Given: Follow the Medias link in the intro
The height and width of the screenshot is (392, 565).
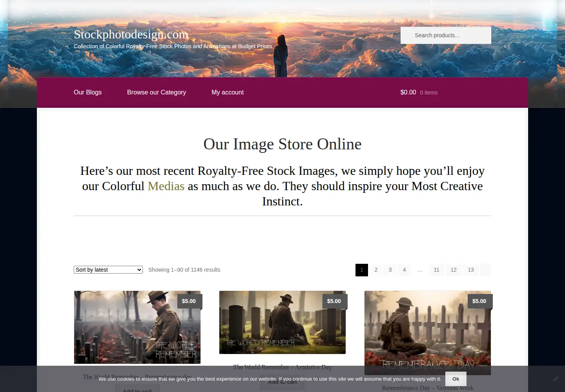Looking at the screenshot, I should point(166,186).
